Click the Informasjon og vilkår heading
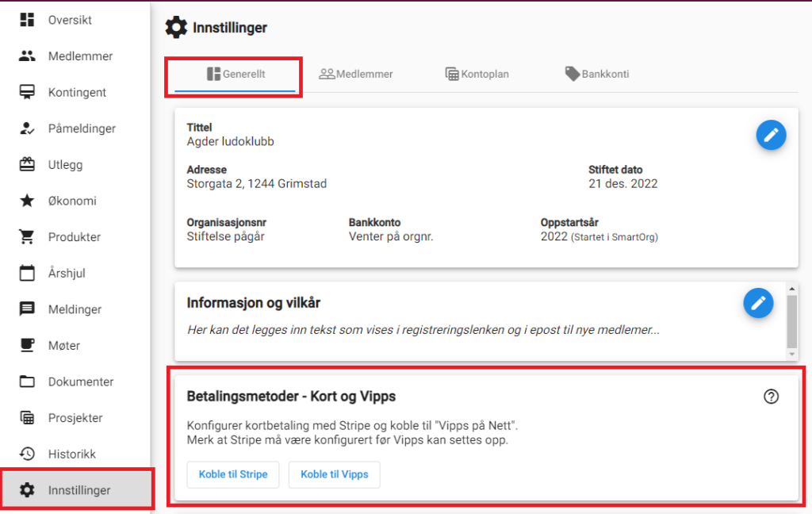 (x=254, y=303)
